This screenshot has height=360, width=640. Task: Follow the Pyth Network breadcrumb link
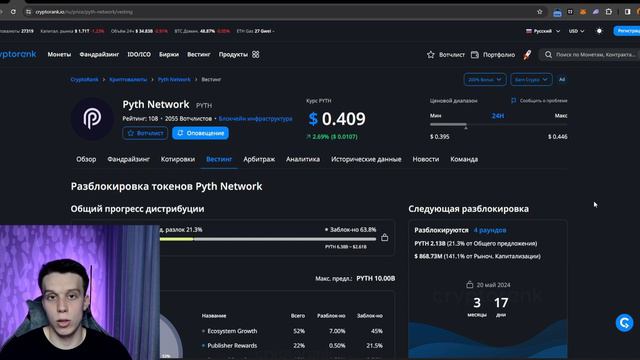(174, 80)
